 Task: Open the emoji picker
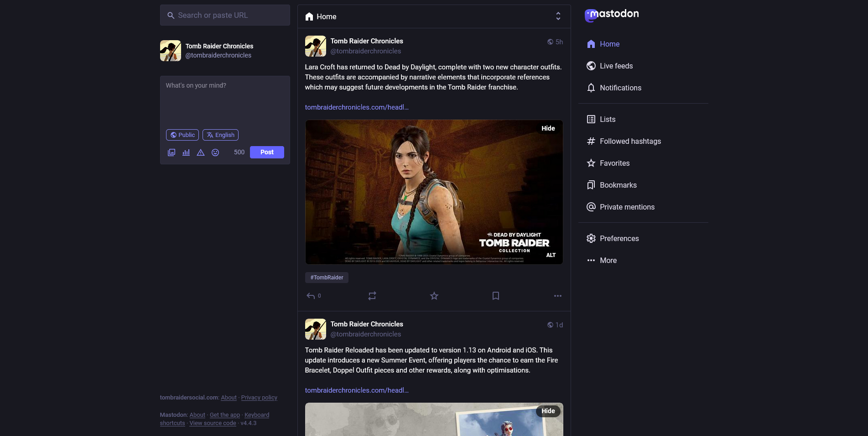[215, 152]
